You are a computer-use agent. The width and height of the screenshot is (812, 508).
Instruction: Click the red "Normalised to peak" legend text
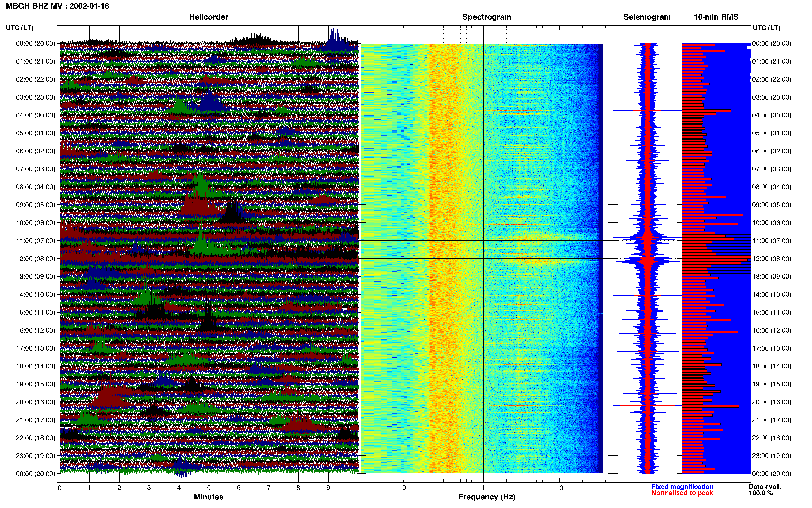[x=682, y=493]
